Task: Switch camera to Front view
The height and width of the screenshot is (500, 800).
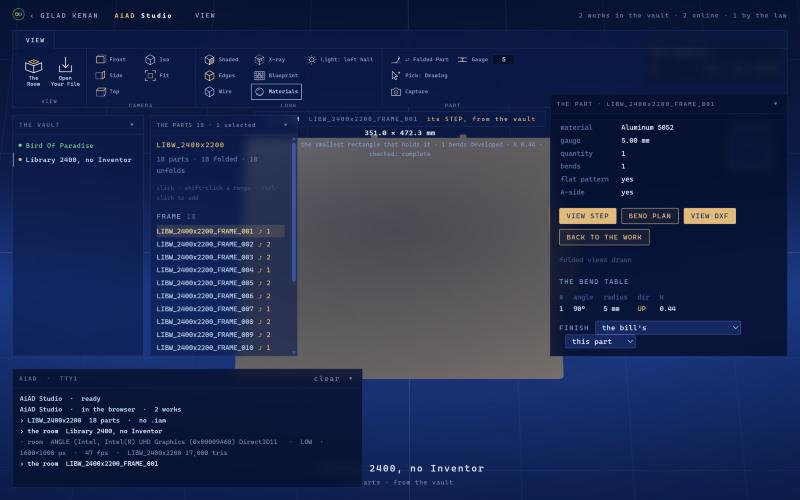Action: point(110,59)
